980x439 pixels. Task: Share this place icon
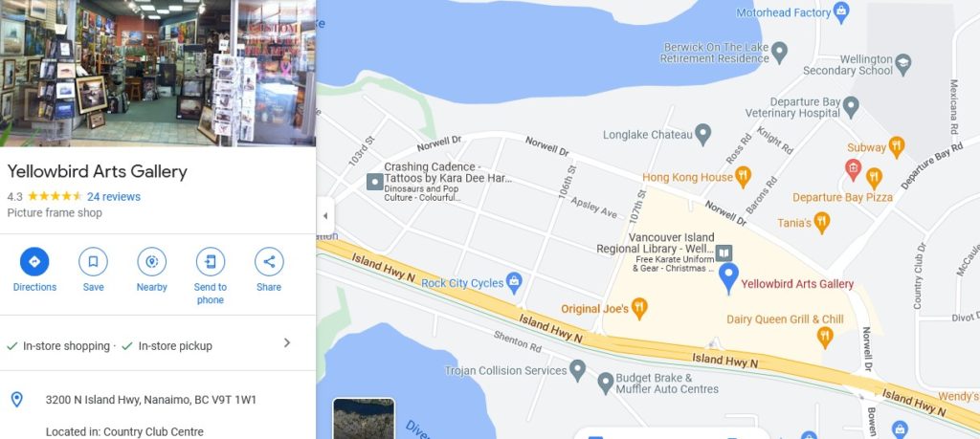point(269,262)
